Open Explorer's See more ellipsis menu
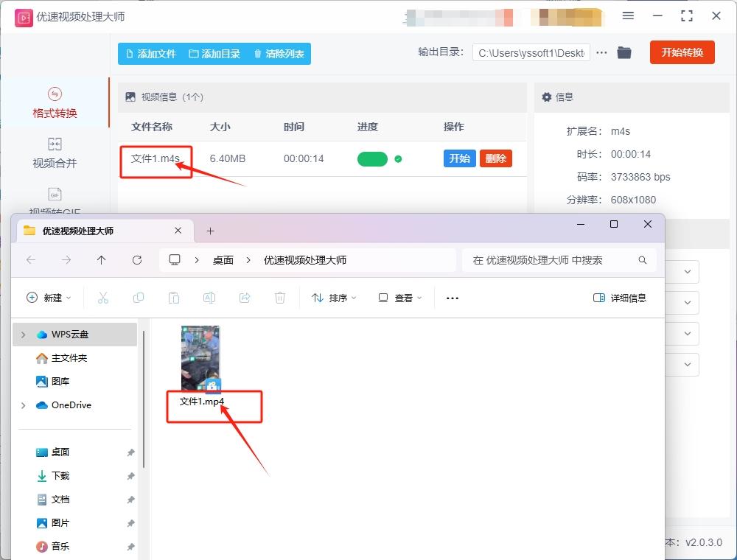This screenshot has height=560, width=737. [x=453, y=298]
